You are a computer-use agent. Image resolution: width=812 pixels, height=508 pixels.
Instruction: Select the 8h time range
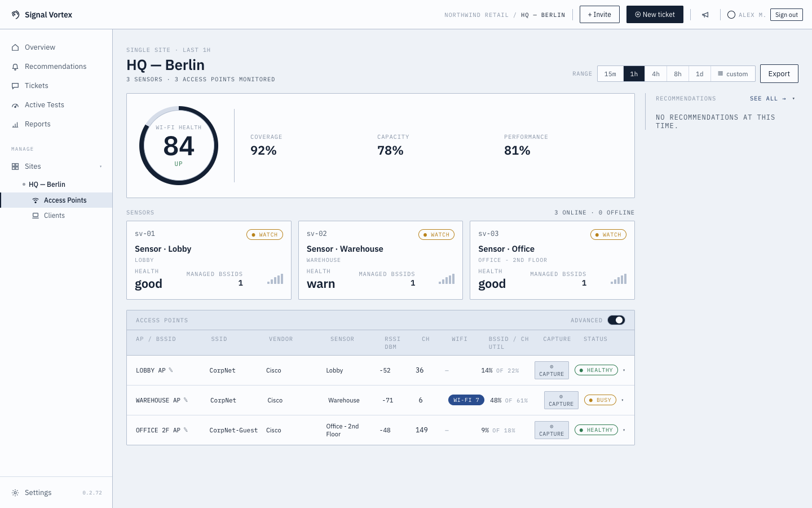678,74
